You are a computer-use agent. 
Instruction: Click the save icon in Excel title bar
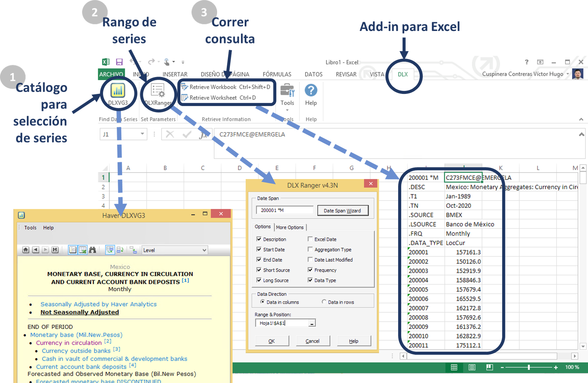pyautogui.click(x=119, y=62)
